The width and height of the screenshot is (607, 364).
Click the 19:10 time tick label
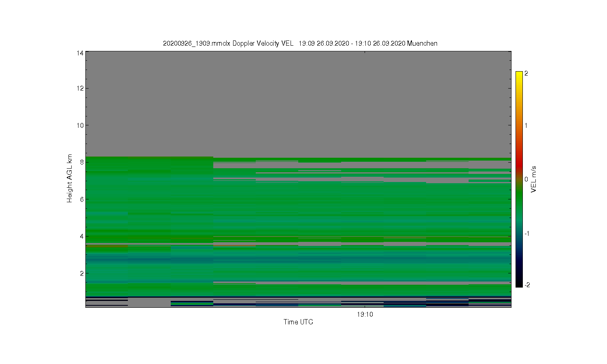(x=365, y=315)
